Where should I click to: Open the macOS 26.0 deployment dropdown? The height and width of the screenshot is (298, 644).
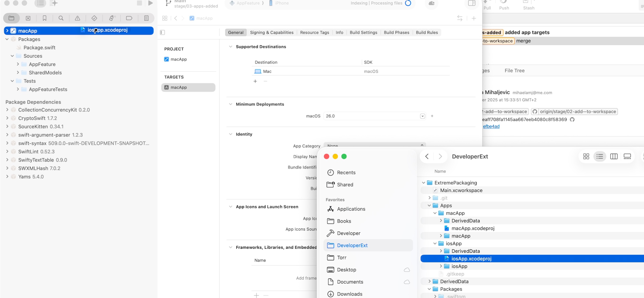pyautogui.click(x=422, y=116)
